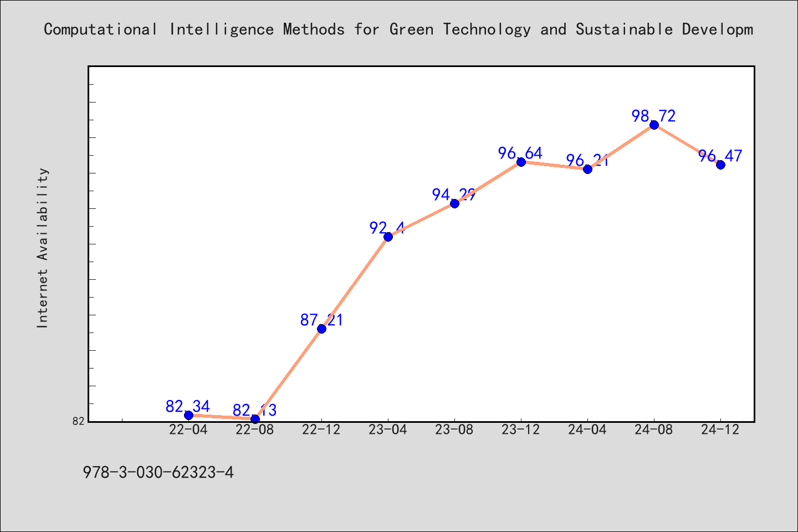The height and width of the screenshot is (532, 798).
Task: Select the data point at 24-04
Action: click(587, 169)
